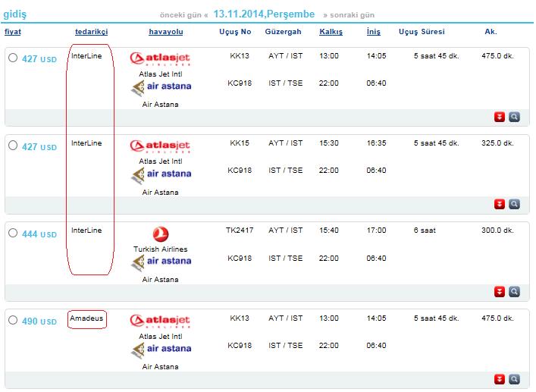This screenshot has height=392, width=536.
Task: Click the gidiş section title
Action: coord(14,14)
